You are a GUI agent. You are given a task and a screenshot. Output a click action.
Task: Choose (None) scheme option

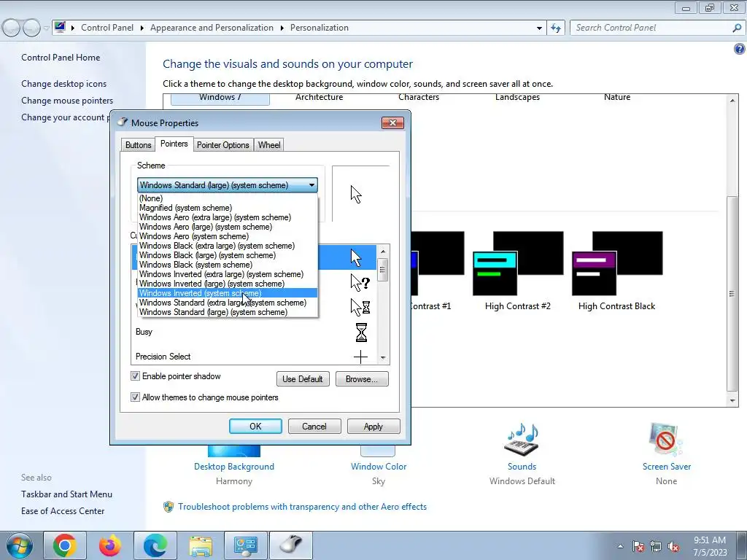(x=228, y=198)
